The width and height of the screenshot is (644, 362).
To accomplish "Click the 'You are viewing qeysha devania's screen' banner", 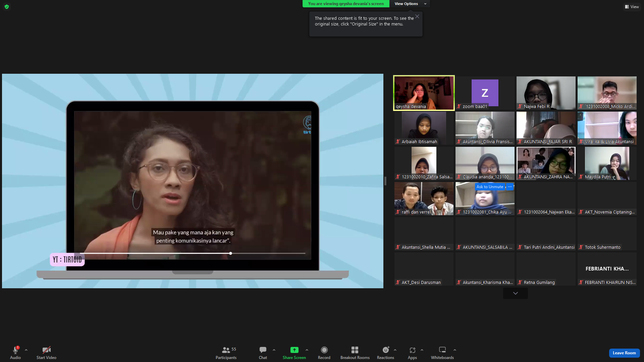I will (x=346, y=4).
